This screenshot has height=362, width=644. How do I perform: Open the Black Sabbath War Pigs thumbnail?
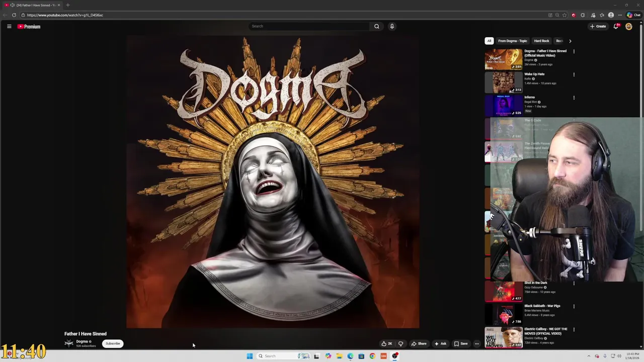tap(504, 314)
